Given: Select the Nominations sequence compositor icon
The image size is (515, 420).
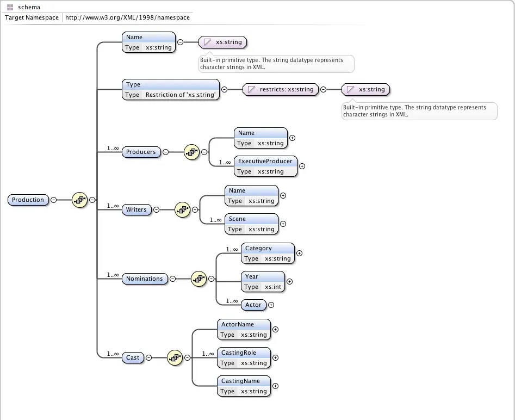Looking at the screenshot, I should 198,279.
